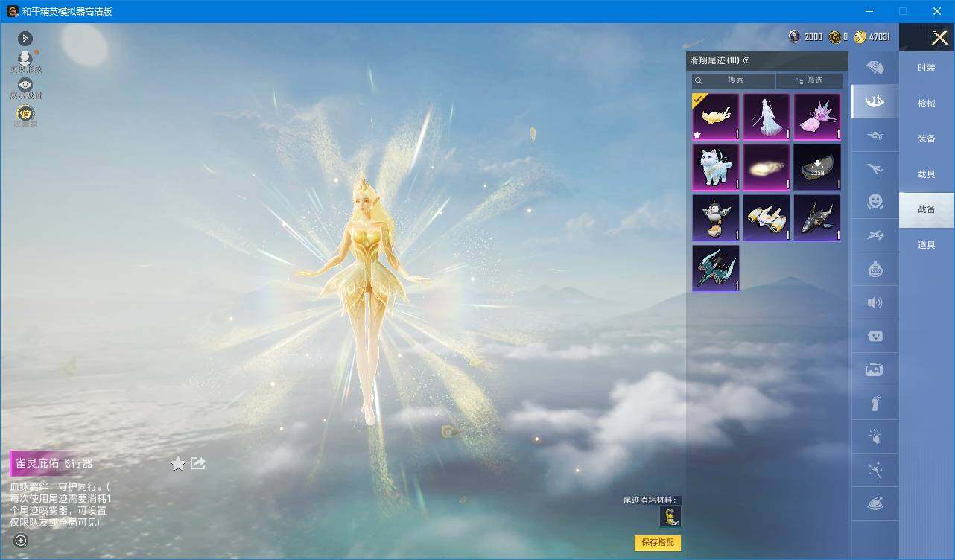The height and width of the screenshot is (560, 955).
Task: Switch to the 枪械 tab
Action: [x=927, y=104]
